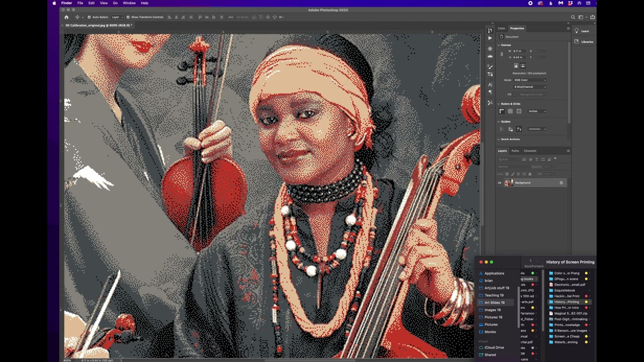Click Finder back arrow button
Image resolution: width=644 pixels, height=362 pixels.
(x=530, y=261)
